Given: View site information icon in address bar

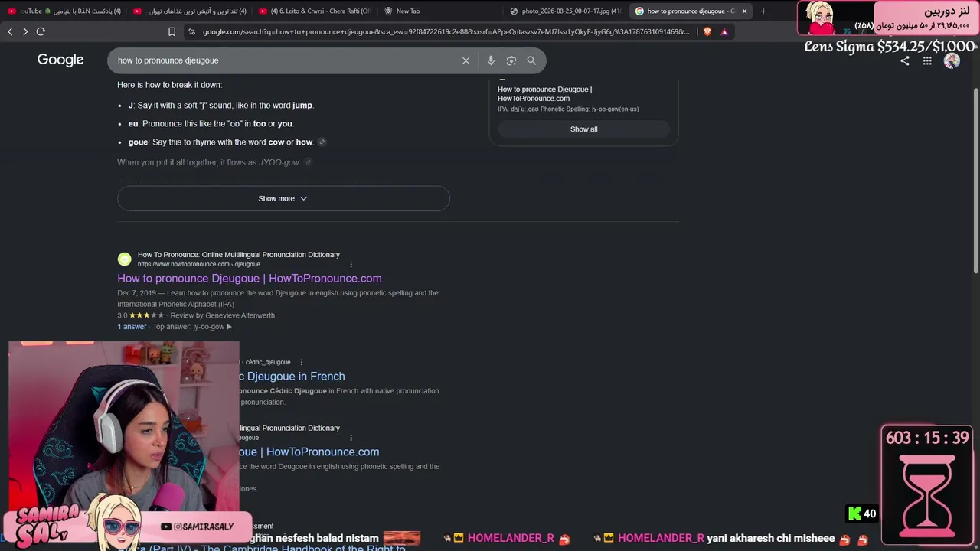Looking at the screenshot, I should [x=191, y=31].
